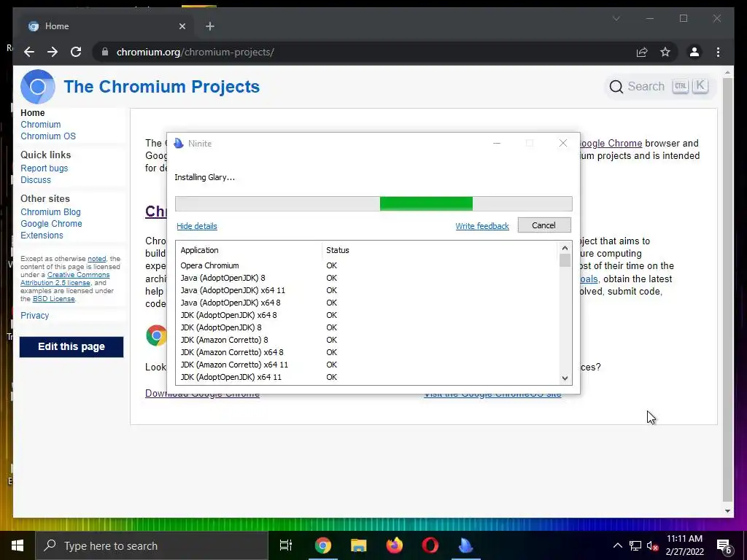Open File Explorer from the taskbar
This screenshot has width=747, height=560.
coord(358,545)
